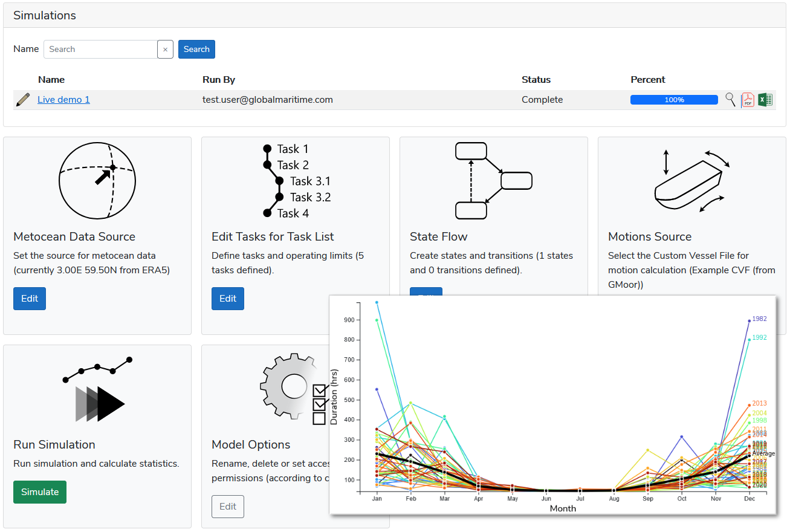Screen dimensions: 790x532
Task: Click the 100% progress bar
Action: click(674, 100)
